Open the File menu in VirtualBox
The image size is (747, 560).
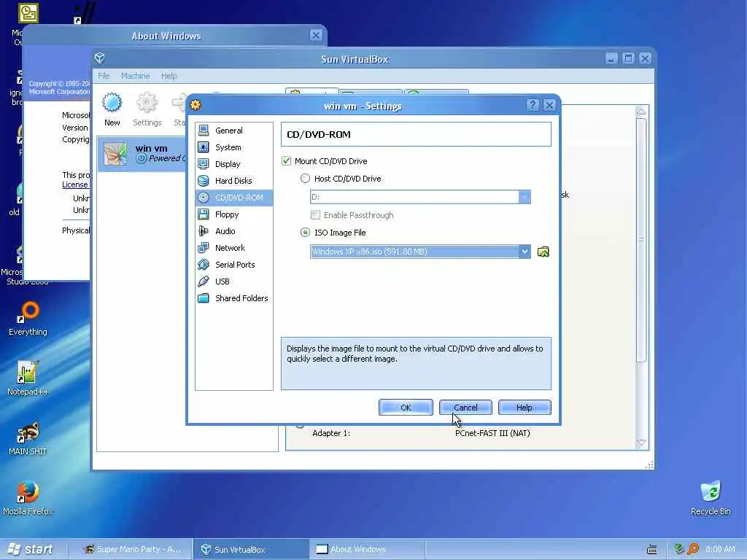pos(104,76)
